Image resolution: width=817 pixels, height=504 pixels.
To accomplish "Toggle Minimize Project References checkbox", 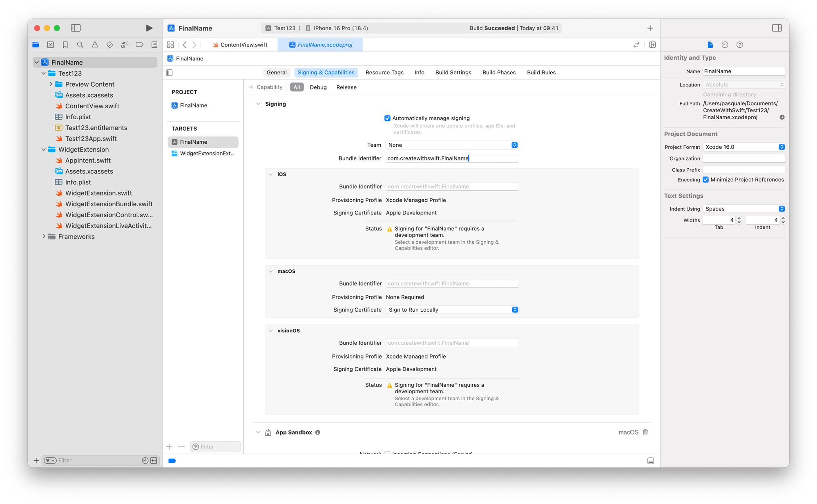I will (705, 180).
